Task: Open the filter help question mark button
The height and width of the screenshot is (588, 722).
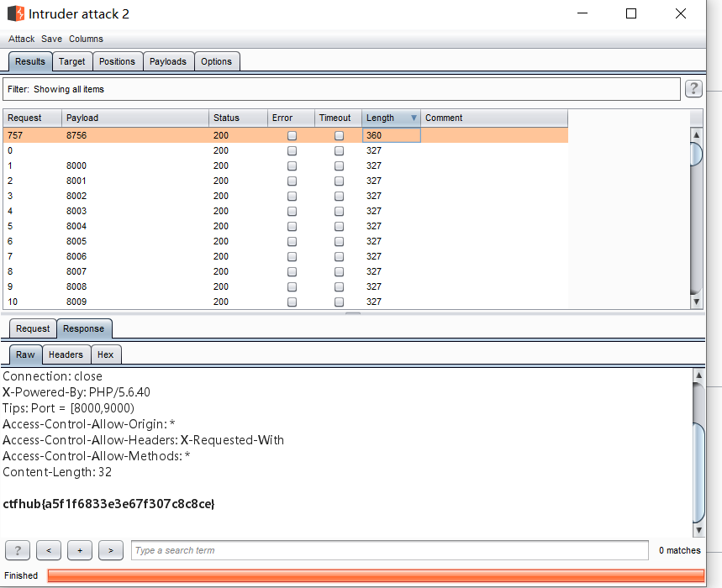Action: click(x=693, y=88)
